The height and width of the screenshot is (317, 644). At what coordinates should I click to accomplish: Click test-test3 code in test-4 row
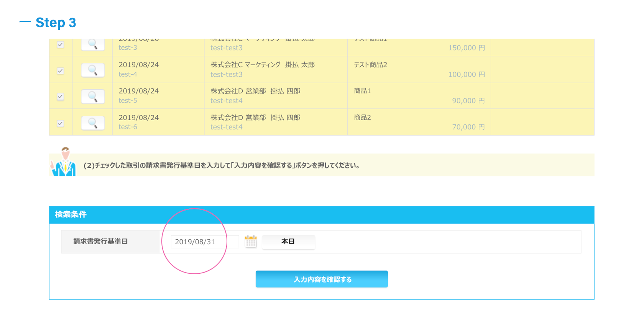pos(226,74)
